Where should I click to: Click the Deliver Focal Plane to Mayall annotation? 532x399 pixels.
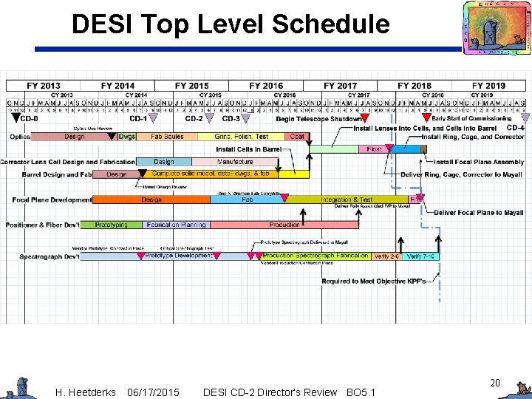point(479,212)
